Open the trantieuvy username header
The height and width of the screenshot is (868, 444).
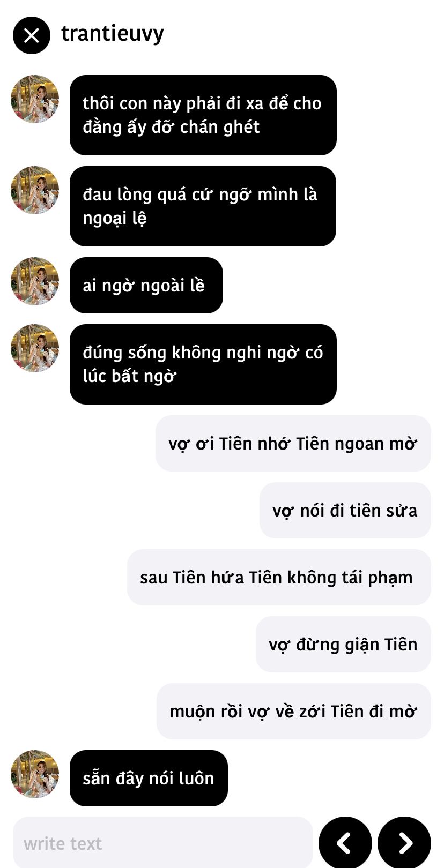pyautogui.click(x=113, y=34)
